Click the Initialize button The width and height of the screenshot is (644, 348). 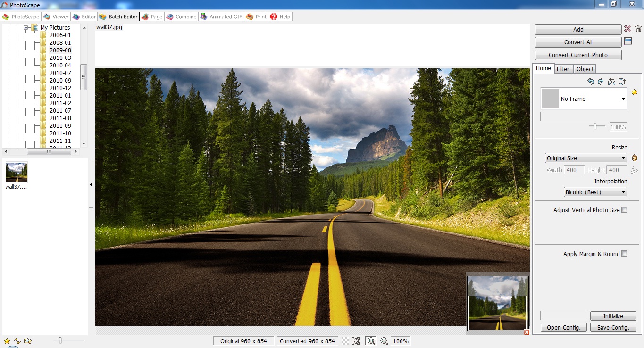click(x=613, y=316)
